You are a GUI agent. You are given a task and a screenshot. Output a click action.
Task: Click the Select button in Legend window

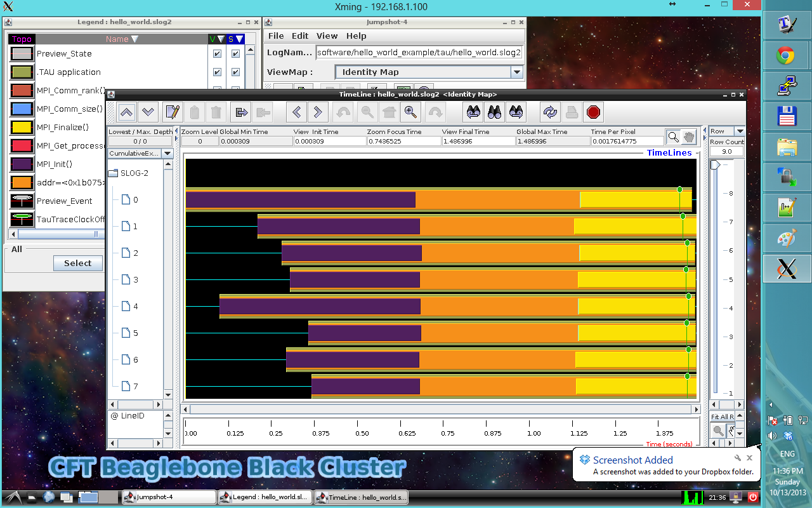(x=77, y=263)
